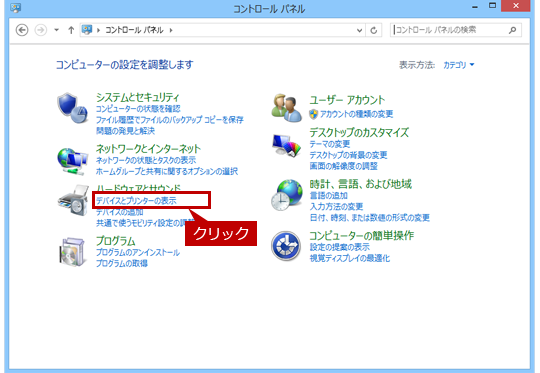Open デバイスの追加 link
The height and width of the screenshot is (373, 540).
point(120,212)
